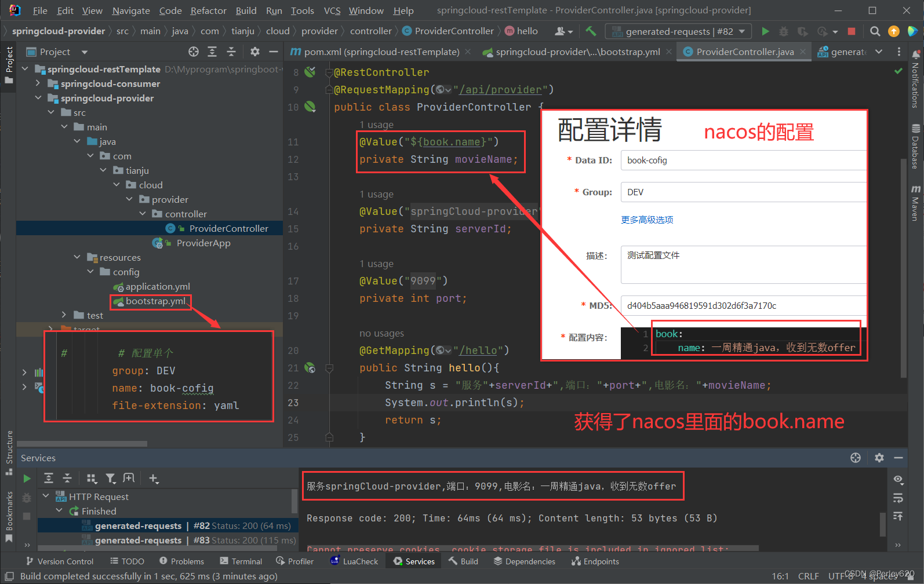Collapse all nodes in Services toolbar
Image resolution: width=924 pixels, height=584 pixels.
coord(67,478)
